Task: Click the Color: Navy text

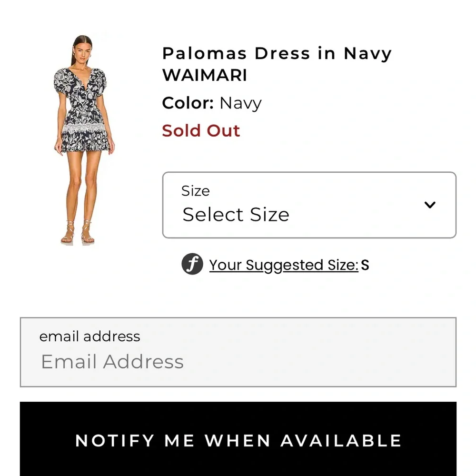Action: [212, 103]
